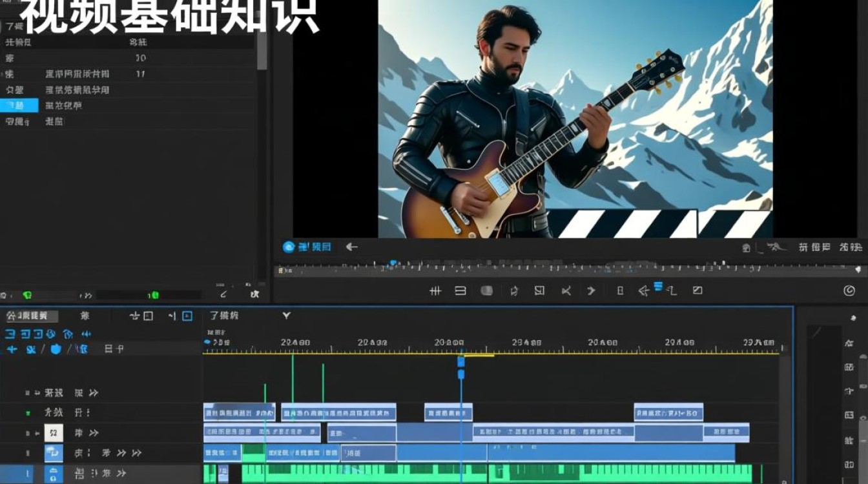Click the blue X-shaped tool beside the plus icon

coord(30,349)
